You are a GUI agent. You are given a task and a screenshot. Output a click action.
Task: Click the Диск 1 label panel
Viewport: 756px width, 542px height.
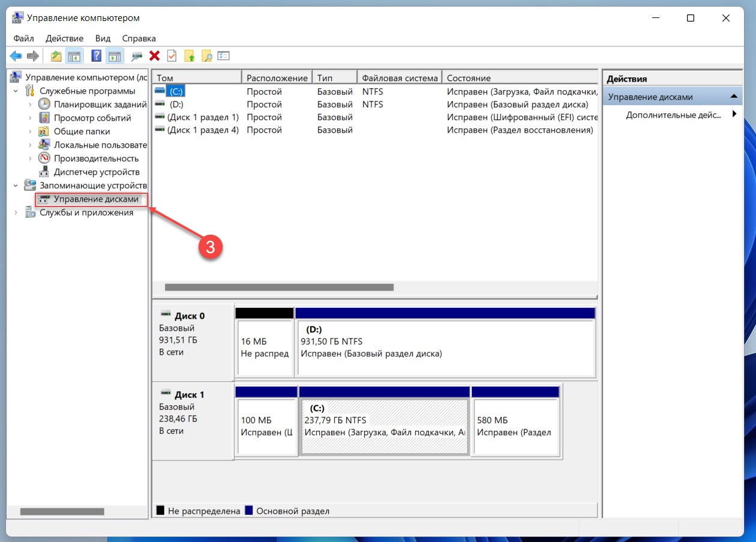coord(193,422)
